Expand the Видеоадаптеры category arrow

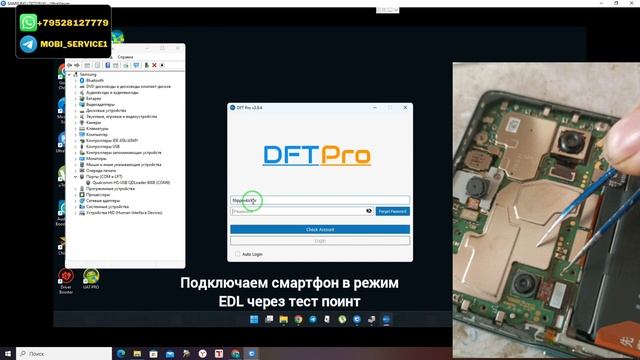[x=76, y=104]
